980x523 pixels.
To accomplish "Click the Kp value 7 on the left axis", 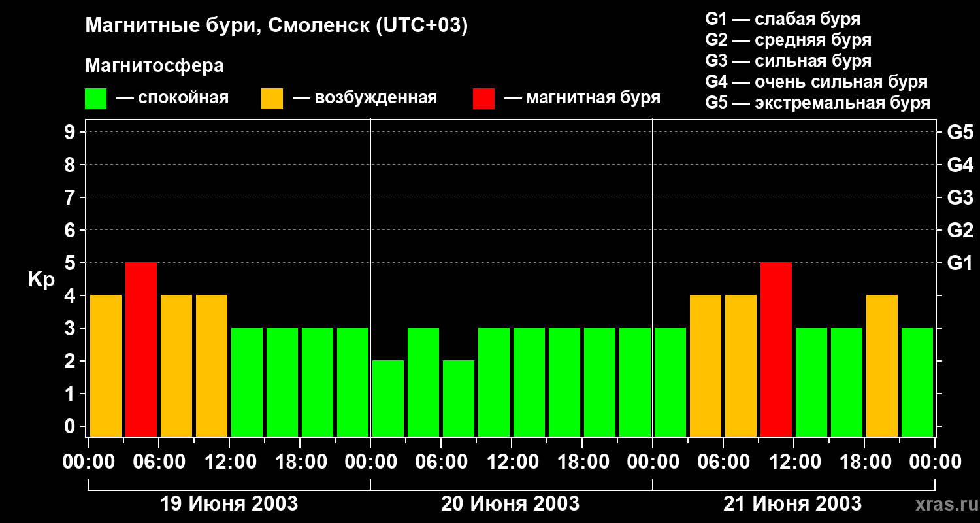I will click(x=71, y=197).
